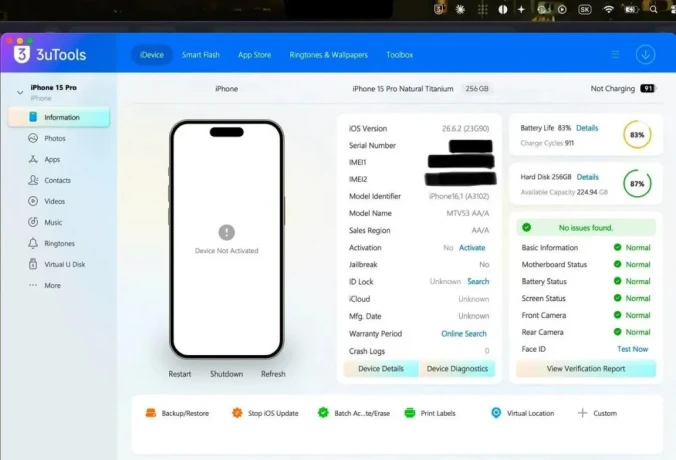Click the Refresh button
676x460 pixels.
273,374
